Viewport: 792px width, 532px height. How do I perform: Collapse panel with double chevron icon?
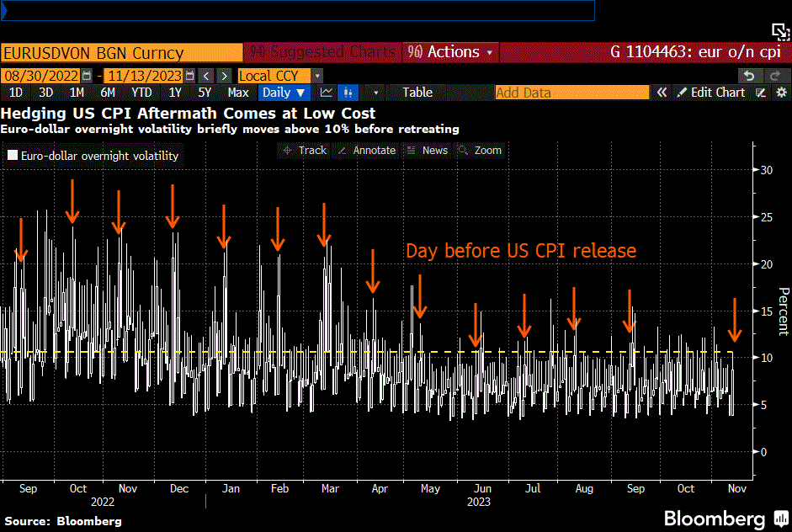(x=662, y=93)
